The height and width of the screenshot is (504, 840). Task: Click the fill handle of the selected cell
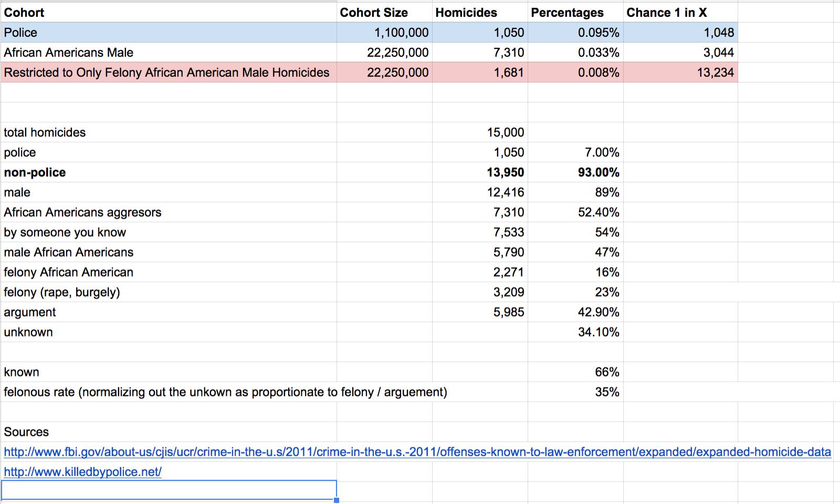click(337, 500)
